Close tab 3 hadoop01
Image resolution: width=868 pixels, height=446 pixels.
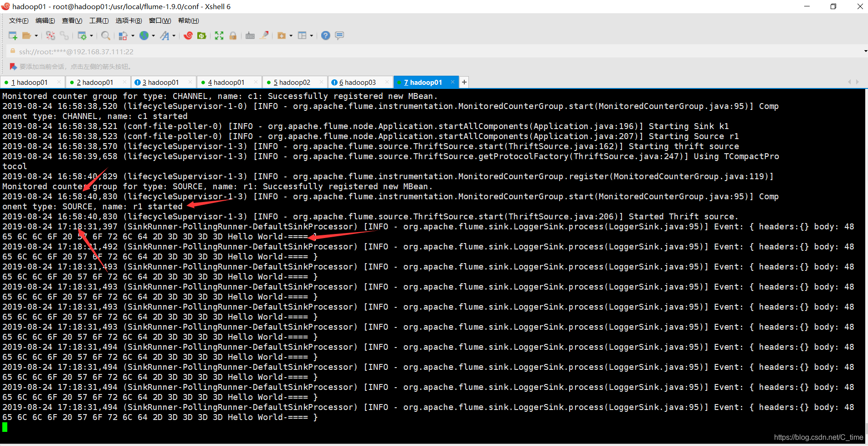click(190, 82)
